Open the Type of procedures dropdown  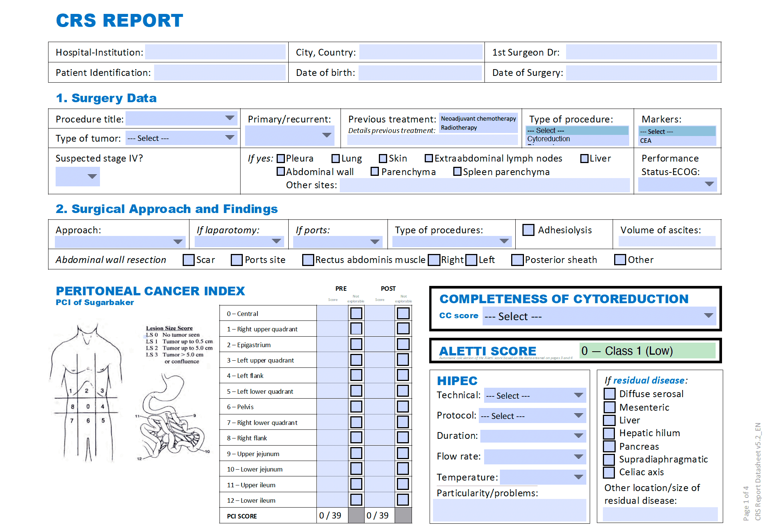pyautogui.click(x=452, y=242)
